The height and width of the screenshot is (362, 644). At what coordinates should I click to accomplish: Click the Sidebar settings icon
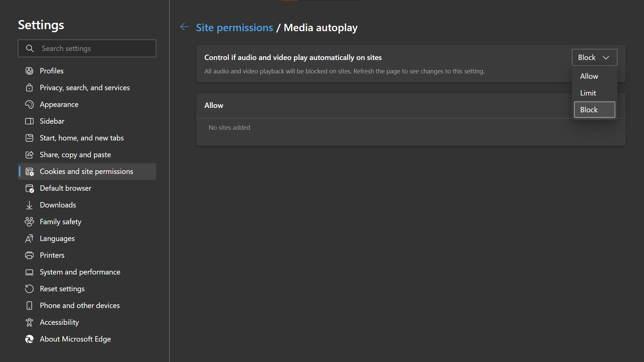pyautogui.click(x=30, y=121)
